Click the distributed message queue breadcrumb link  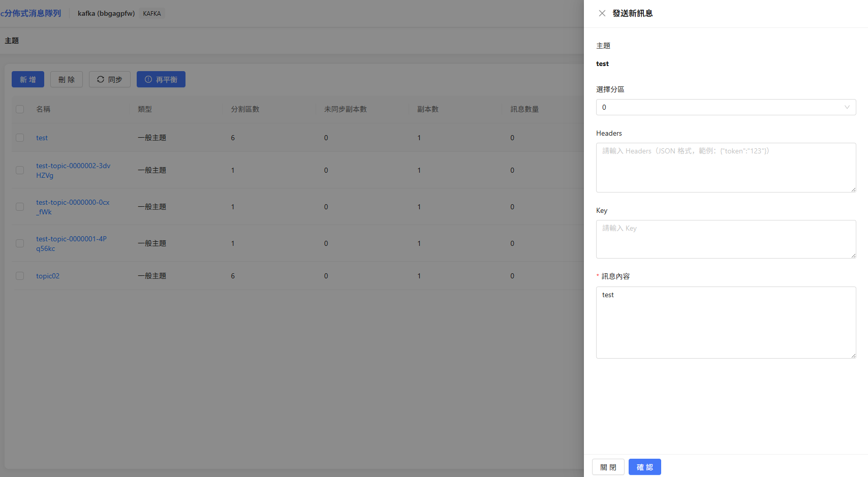(30, 13)
